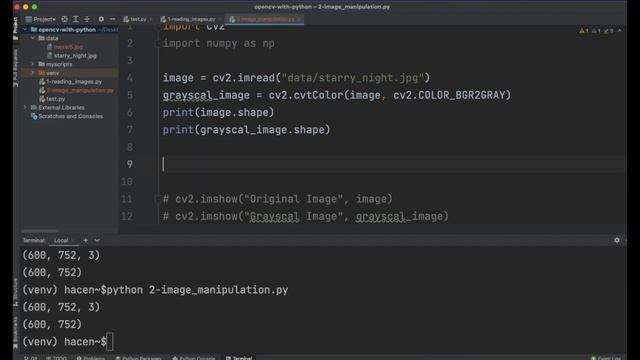The image size is (640, 360).
Task: Click 'python 2-image_manipulation.py' in terminal
Action: [x=198, y=290]
